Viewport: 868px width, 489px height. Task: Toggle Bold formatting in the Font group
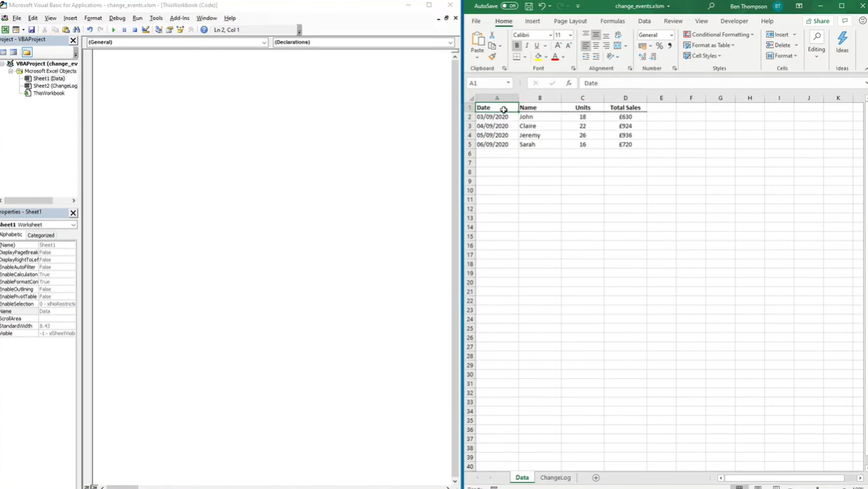click(516, 45)
